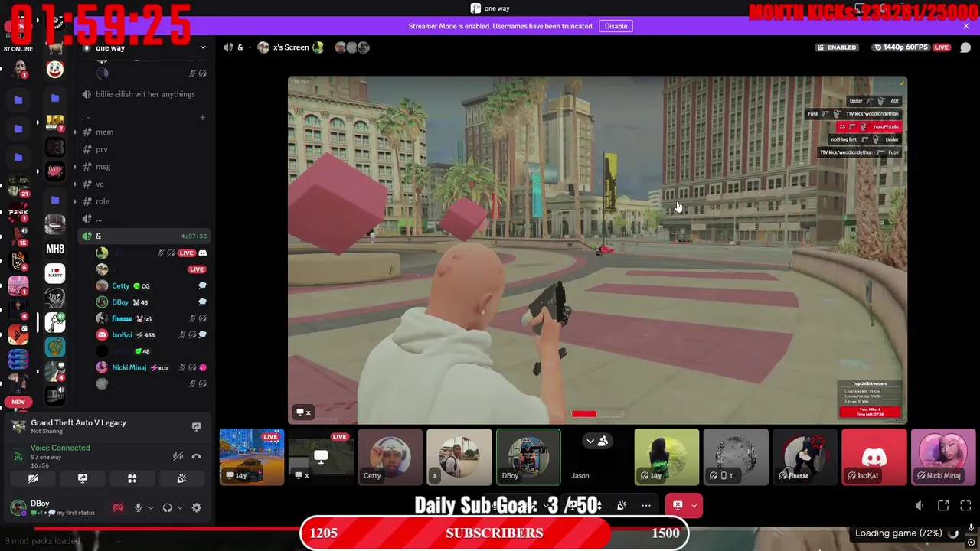Toggle participants visibility chevron button
980x551 pixels.
[x=596, y=442]
